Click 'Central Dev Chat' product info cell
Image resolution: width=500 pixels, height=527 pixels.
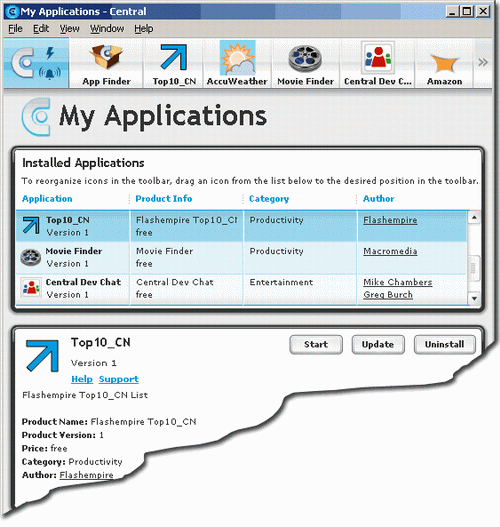pyautogui.click(x=187, y=289)
